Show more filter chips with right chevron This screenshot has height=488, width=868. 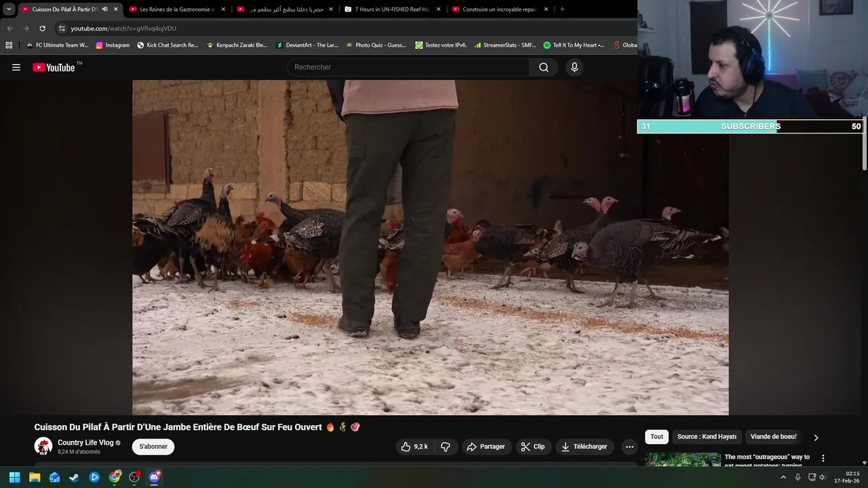click(816, 437)
